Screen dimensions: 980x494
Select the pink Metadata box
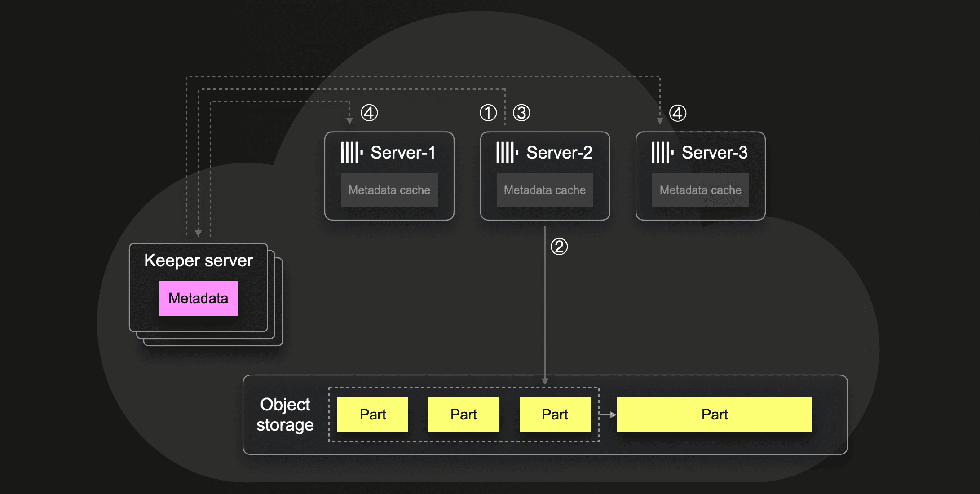pos(198,298)
